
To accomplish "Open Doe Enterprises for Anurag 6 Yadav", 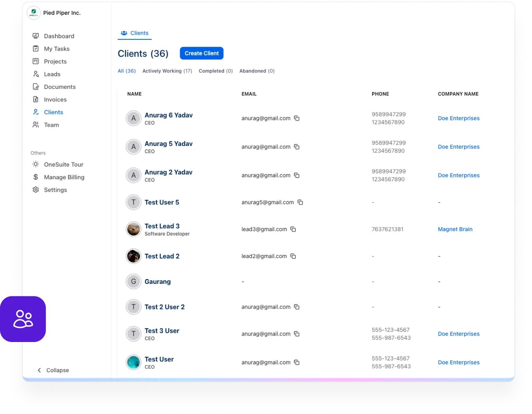I will click(x=459, y=118).
